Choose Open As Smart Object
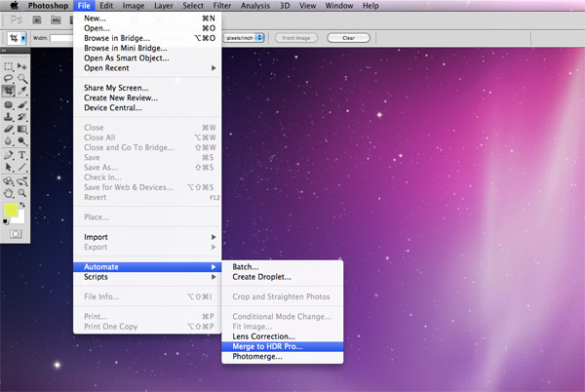This screenshot has width=585, height=392. click(x=147, y=59)
